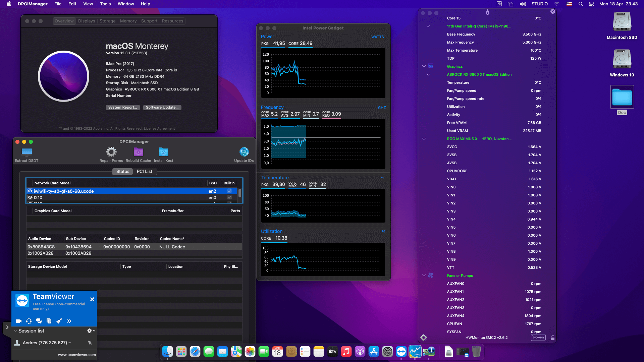Switch to Displays tab in About This Mac

pos(87,21)
